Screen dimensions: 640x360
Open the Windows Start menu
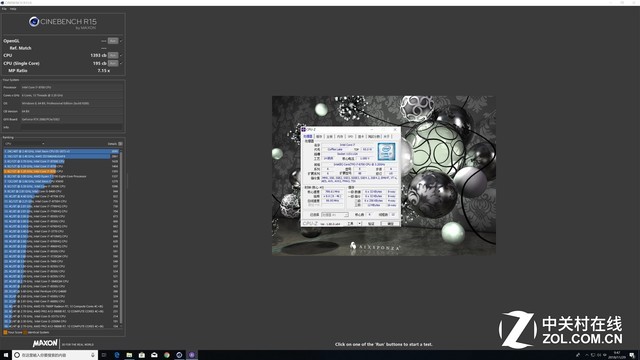(x=6, y=355)
